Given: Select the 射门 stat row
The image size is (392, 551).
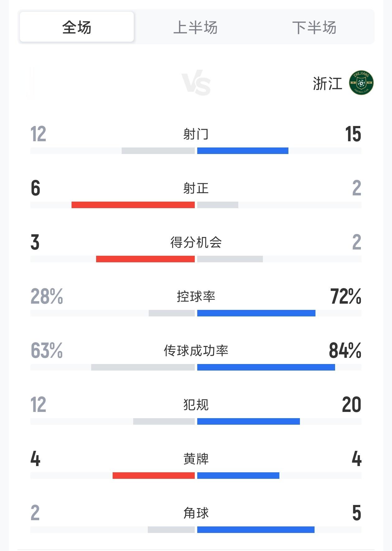Looking at the screenshot, I should coord(196,134).
